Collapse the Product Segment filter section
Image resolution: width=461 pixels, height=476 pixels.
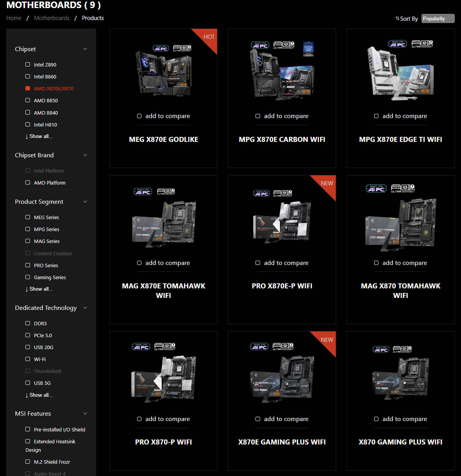[85, 202]
